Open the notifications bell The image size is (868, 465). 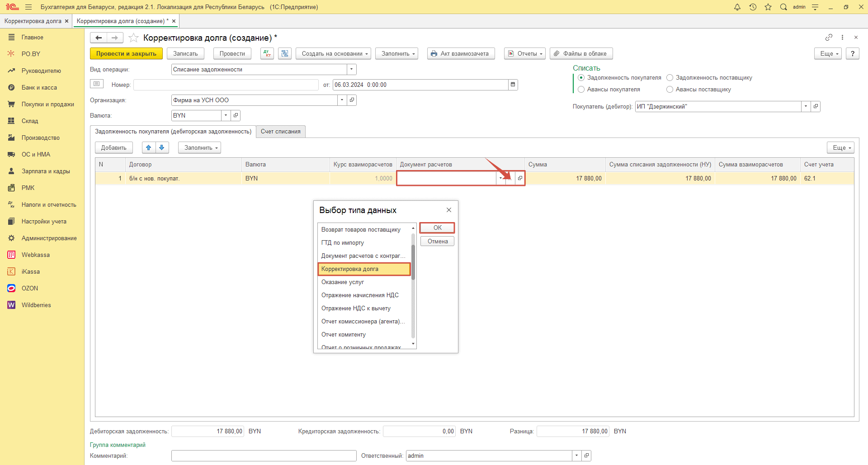737,7
